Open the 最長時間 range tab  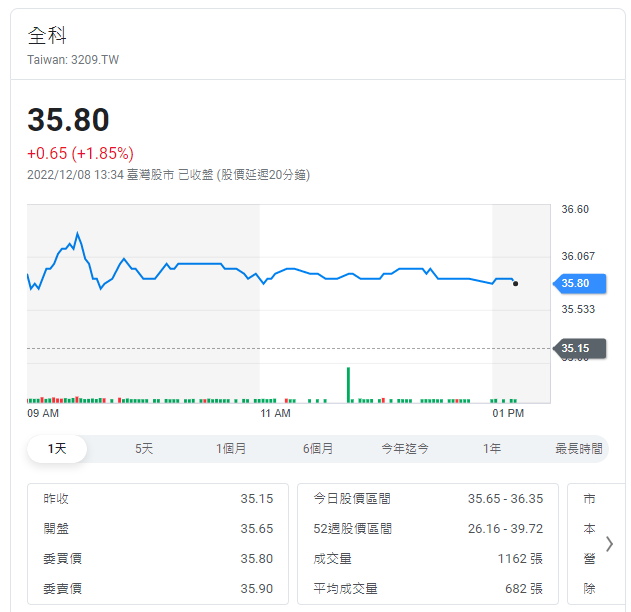point(579,449)
